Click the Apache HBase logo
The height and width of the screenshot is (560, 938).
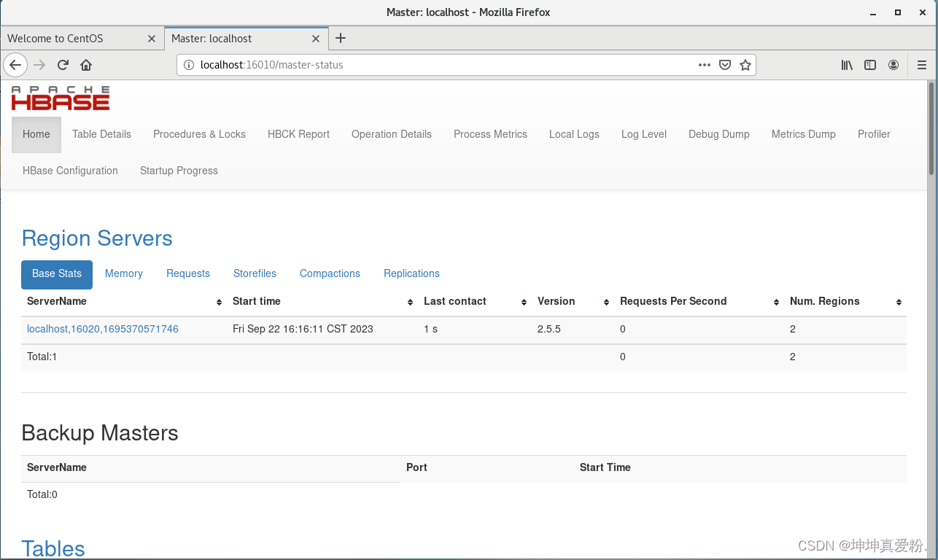pyautogui.click(x=61, y=98)
